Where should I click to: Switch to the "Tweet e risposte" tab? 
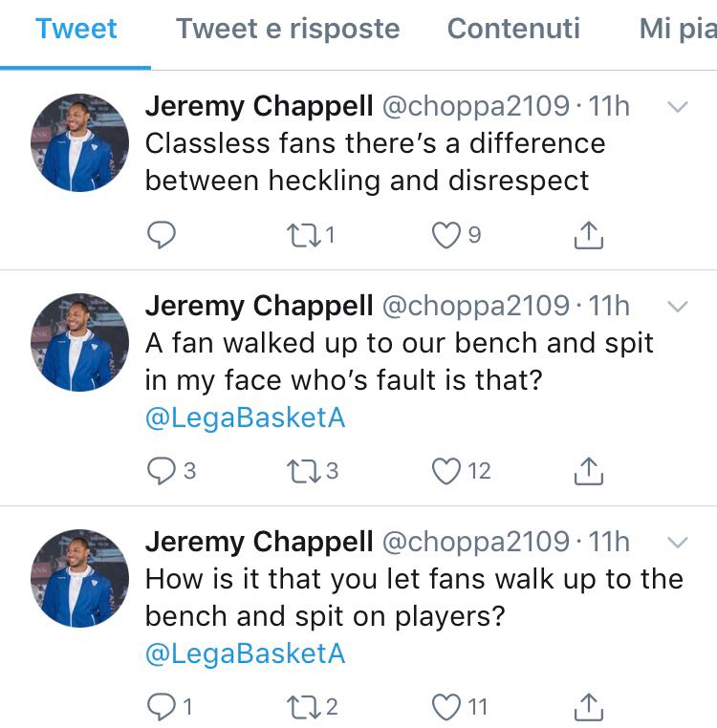tap(288, 29)
